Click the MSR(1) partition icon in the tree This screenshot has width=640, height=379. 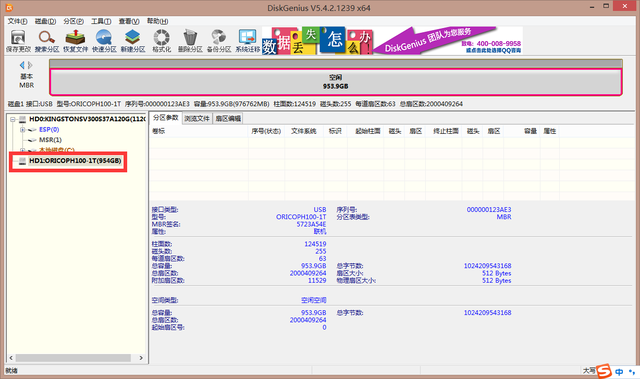(32, 140)
